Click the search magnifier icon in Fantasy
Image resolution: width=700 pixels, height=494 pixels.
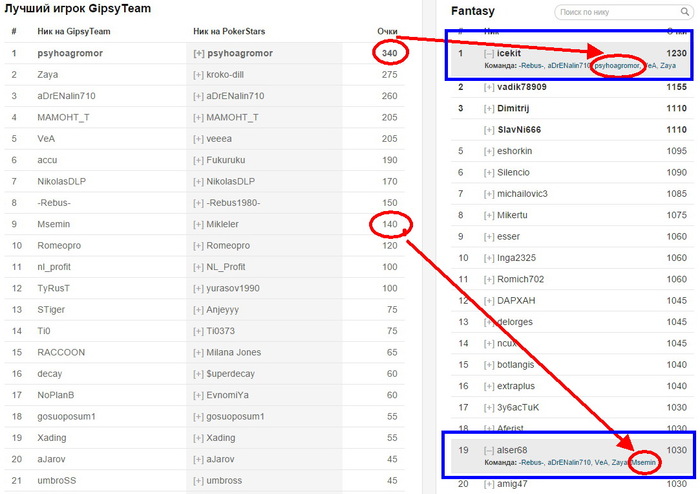(684, 12)
